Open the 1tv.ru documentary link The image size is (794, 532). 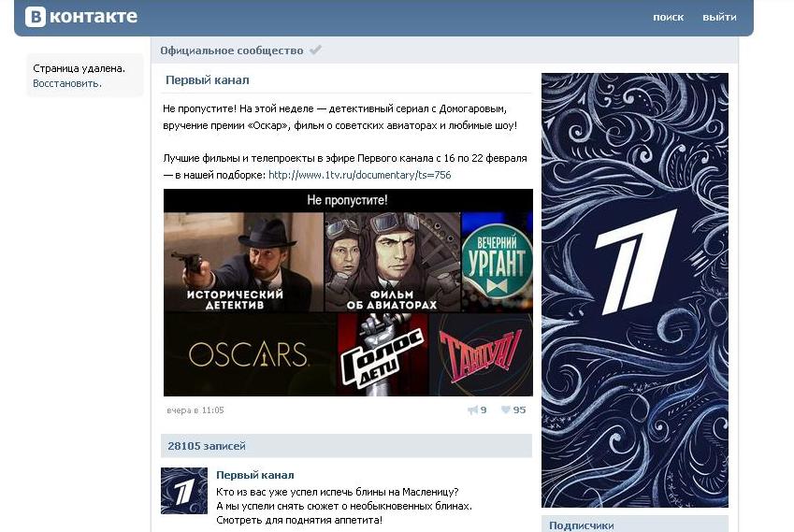click(x=359, y=175)
